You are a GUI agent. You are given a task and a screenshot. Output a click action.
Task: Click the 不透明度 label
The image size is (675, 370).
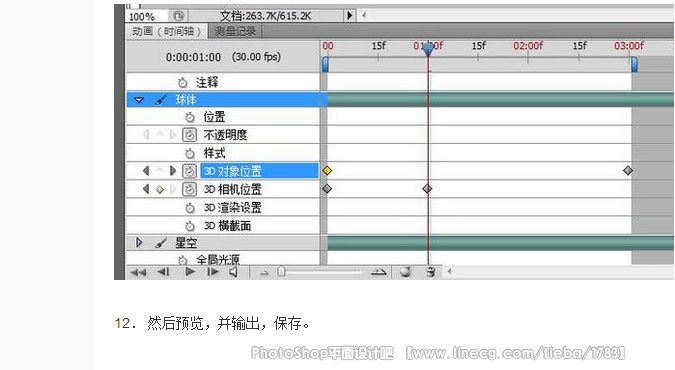(225, 135)
